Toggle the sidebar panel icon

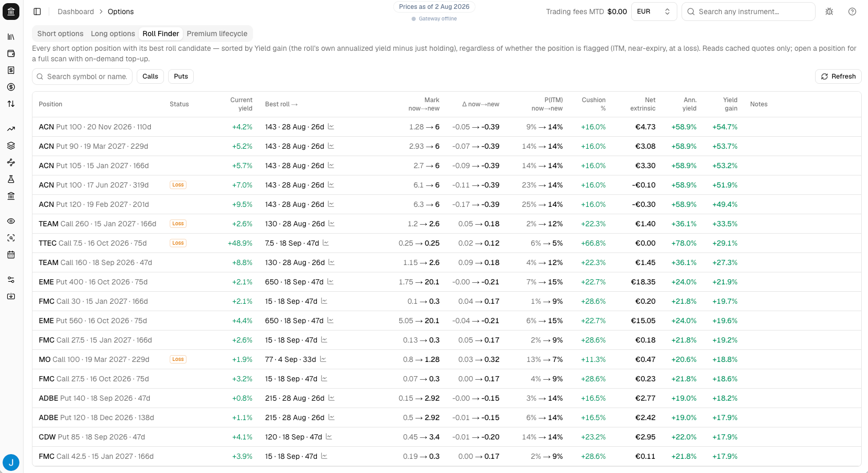point(37,12)
